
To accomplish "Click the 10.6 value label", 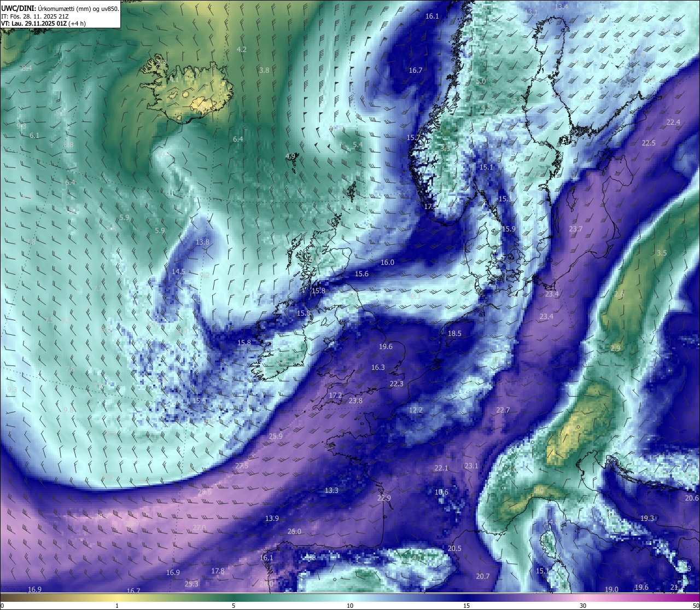I will point(441,492).
